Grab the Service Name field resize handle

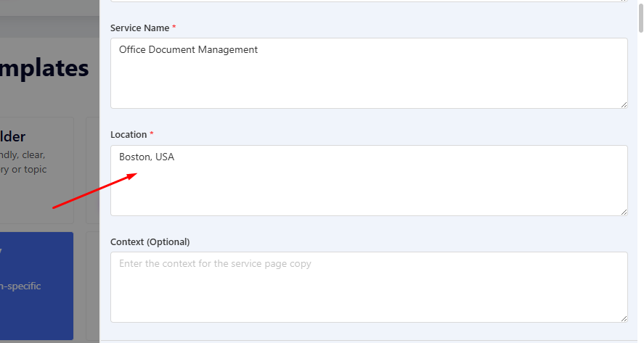pyautogui.click(x=624, y=104)
